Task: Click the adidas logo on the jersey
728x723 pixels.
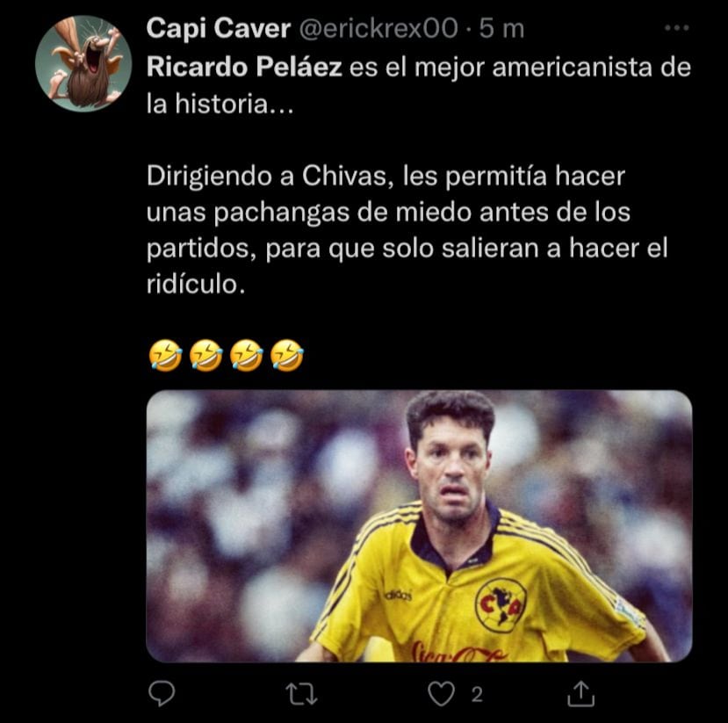Action: pyautogui.click(x=398, y=595)
